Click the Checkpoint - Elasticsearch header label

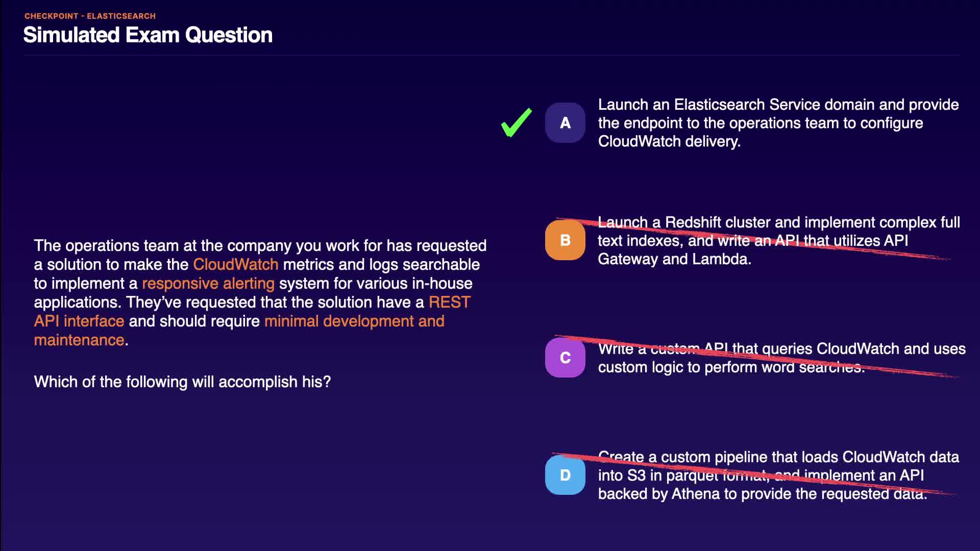click(x=90, y=16)
